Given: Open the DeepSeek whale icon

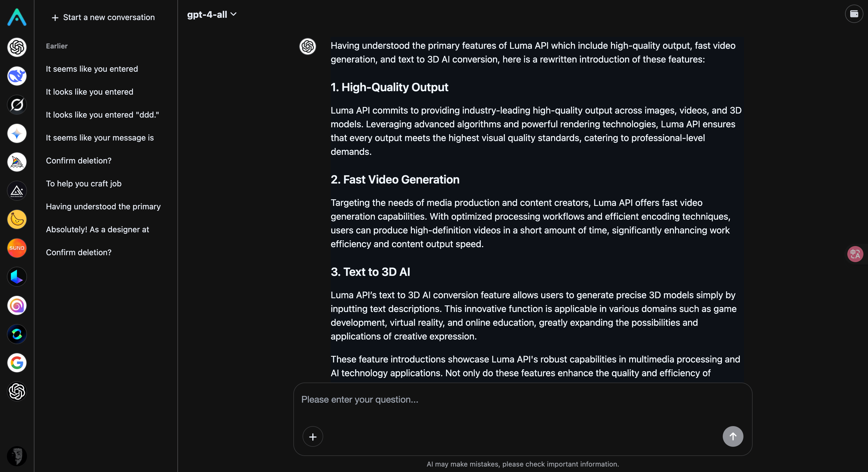Looking at the screenshot, I should 17,76.
